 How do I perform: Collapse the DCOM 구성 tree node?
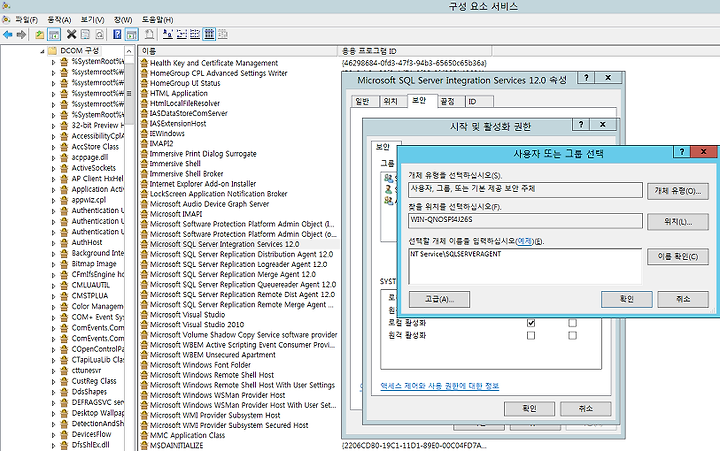(42, 51)
